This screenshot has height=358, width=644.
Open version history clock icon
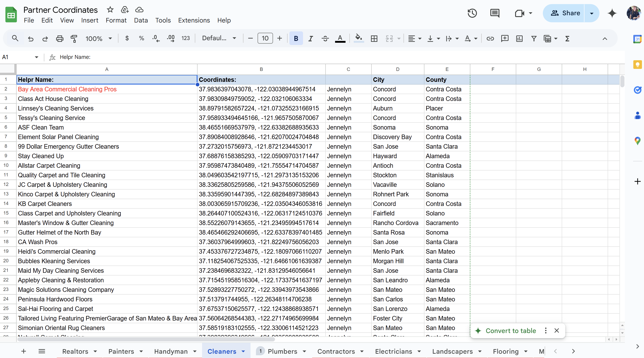(x=472, y=13)
